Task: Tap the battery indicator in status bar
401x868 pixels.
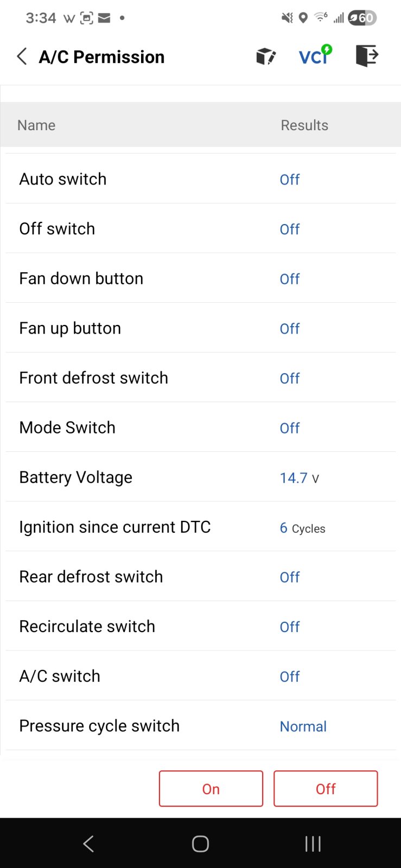Action: (362, 18)
